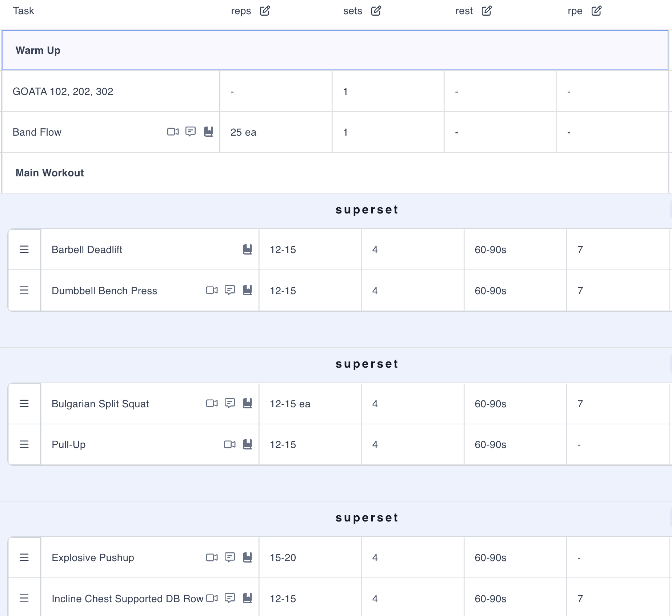The width and height of the screenshot is (672, 616).
Task: Click the edit icon next to rest
Action: 487,11
